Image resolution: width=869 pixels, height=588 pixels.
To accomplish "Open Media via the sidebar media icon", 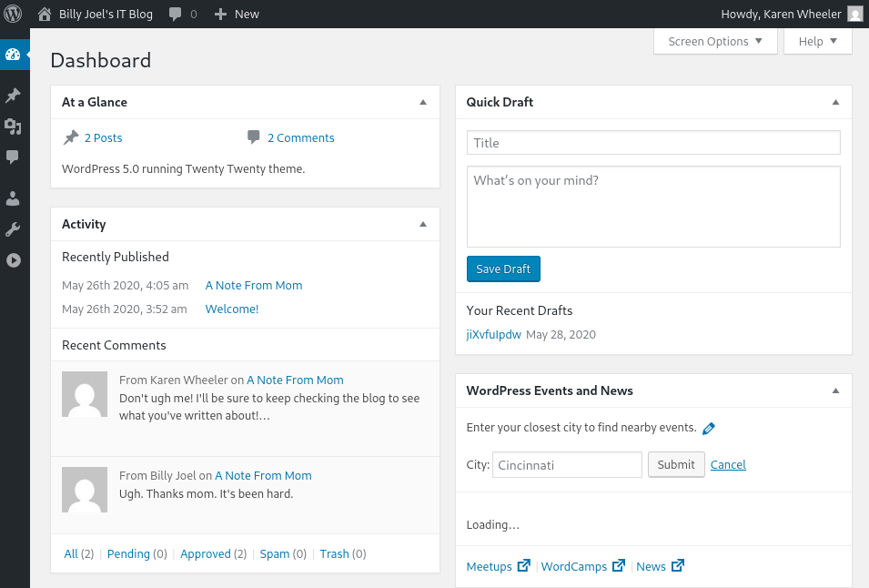I will pyautogui.click(x=13, y=127).
